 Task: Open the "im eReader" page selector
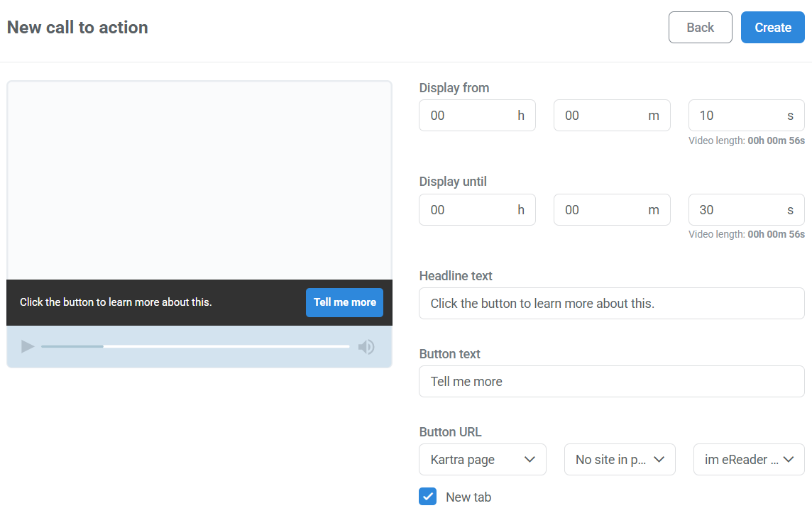click(748, 459)
